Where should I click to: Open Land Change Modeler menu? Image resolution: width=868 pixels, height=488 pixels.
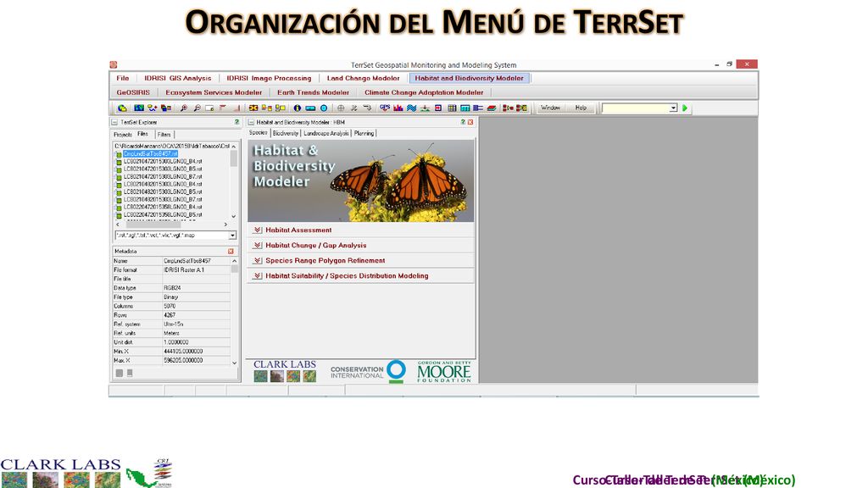pos(363,78)
